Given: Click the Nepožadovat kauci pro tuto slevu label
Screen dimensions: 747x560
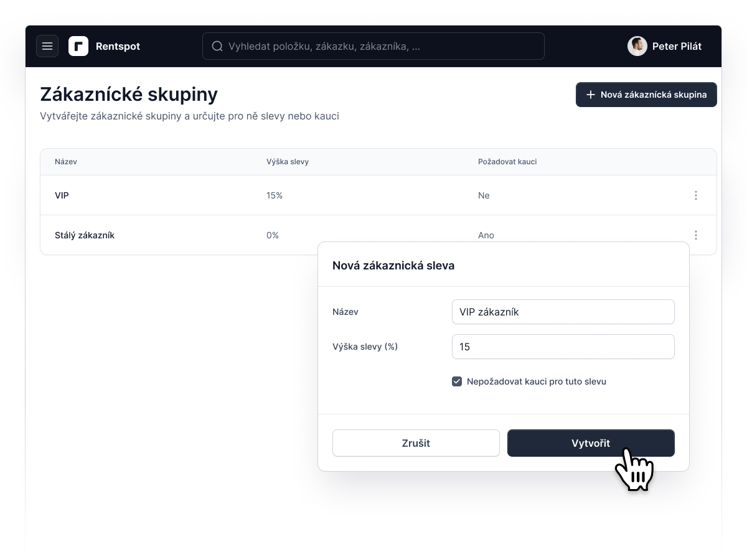Looking at the screenshot, I should coord(537,381).
